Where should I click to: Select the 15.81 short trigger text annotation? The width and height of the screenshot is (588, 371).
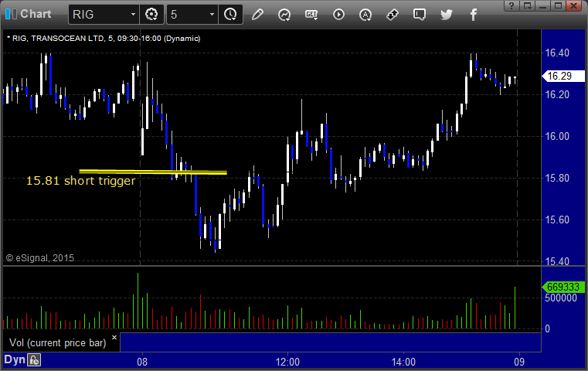[x=80, y=181]
